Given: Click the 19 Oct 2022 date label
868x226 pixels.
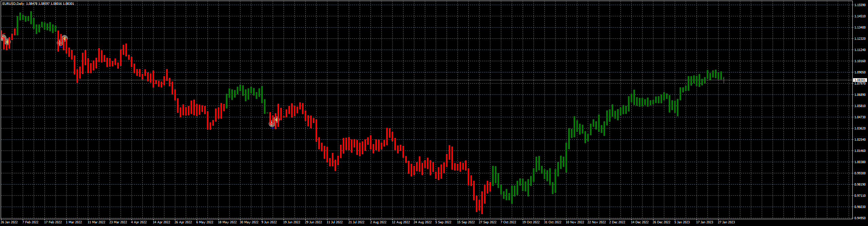Looking at the screenshot, I should click(531, 222).
